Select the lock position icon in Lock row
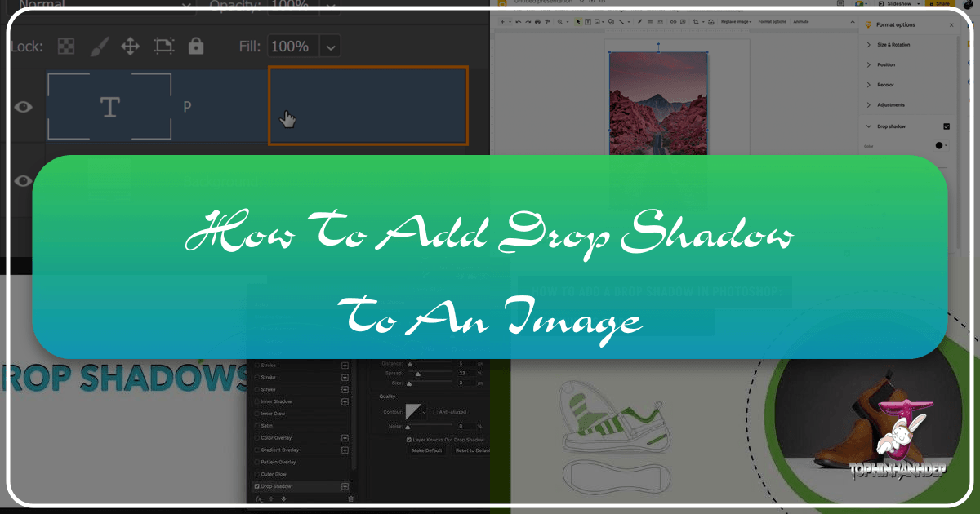The width and height of the screenshot is (980, 514). [130, 47]
